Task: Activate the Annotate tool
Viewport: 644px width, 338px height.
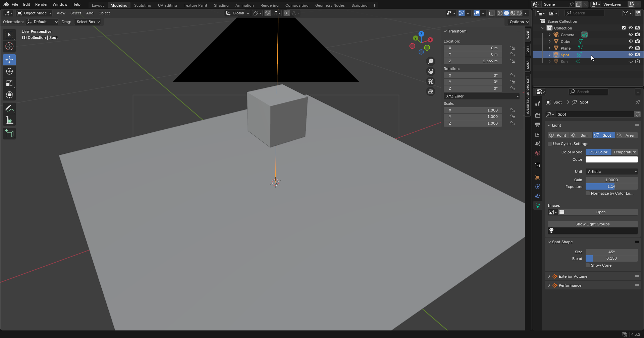Action: [9, 109]
